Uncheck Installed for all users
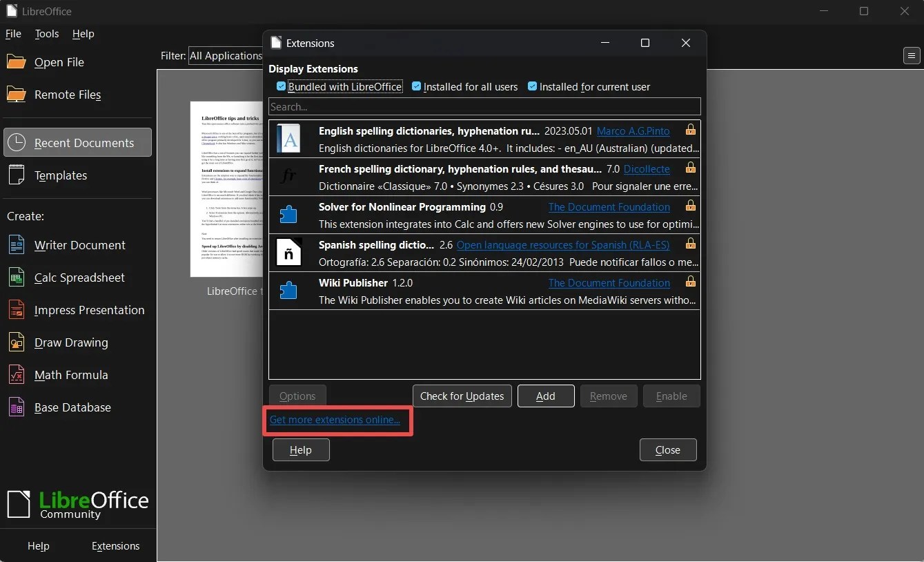Image resolution: width=924 pixels, height=562 pixels. [417, 86]
